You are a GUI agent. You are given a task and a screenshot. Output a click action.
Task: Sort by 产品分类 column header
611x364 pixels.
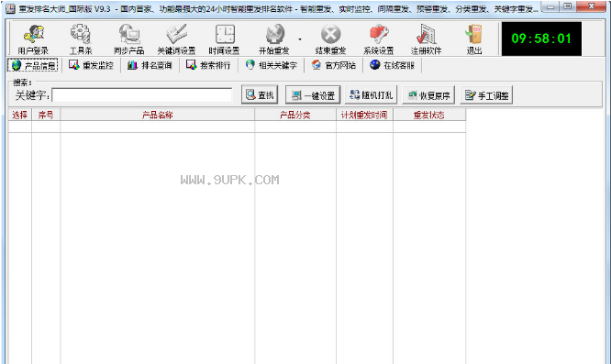(x=295, y=115)
